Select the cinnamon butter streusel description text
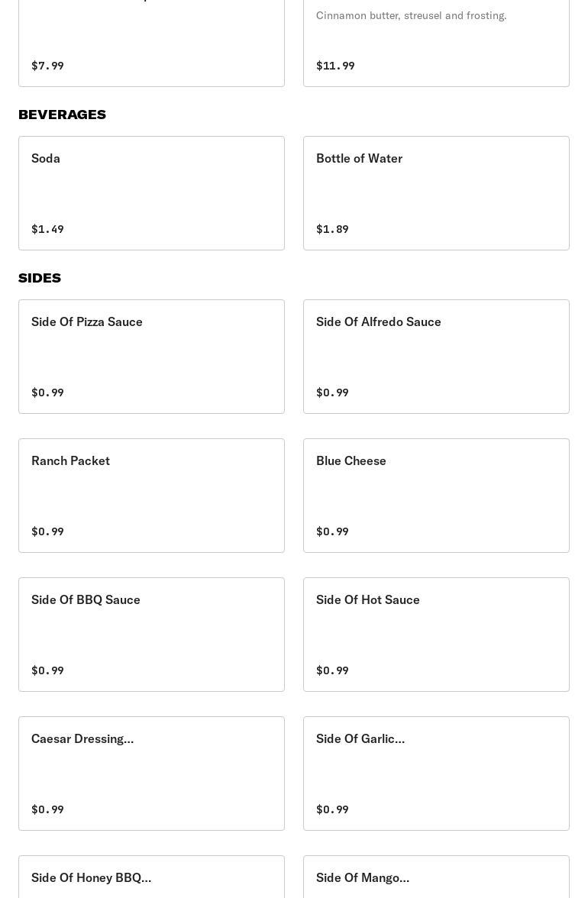 coord(411,15)
